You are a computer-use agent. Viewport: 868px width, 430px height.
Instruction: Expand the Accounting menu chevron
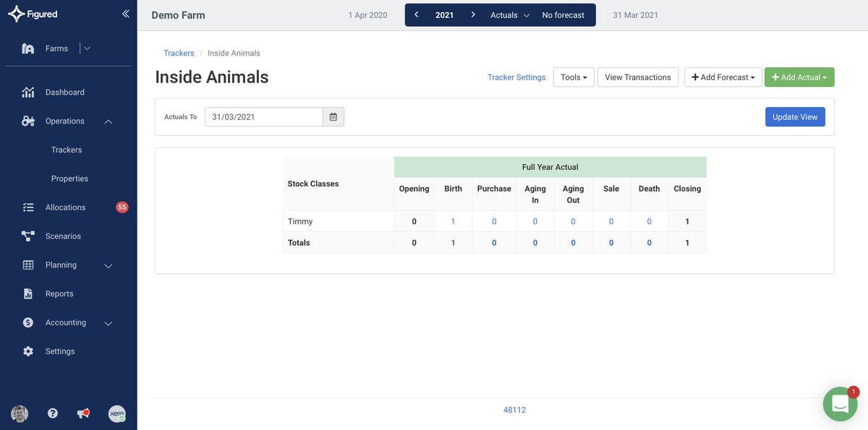point(109,324)
